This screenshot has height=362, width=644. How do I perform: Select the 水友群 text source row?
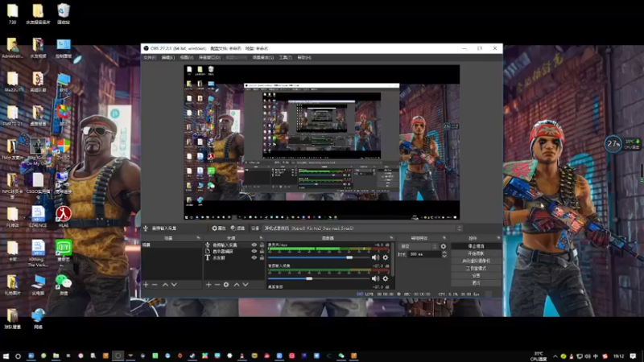[234, 257]
